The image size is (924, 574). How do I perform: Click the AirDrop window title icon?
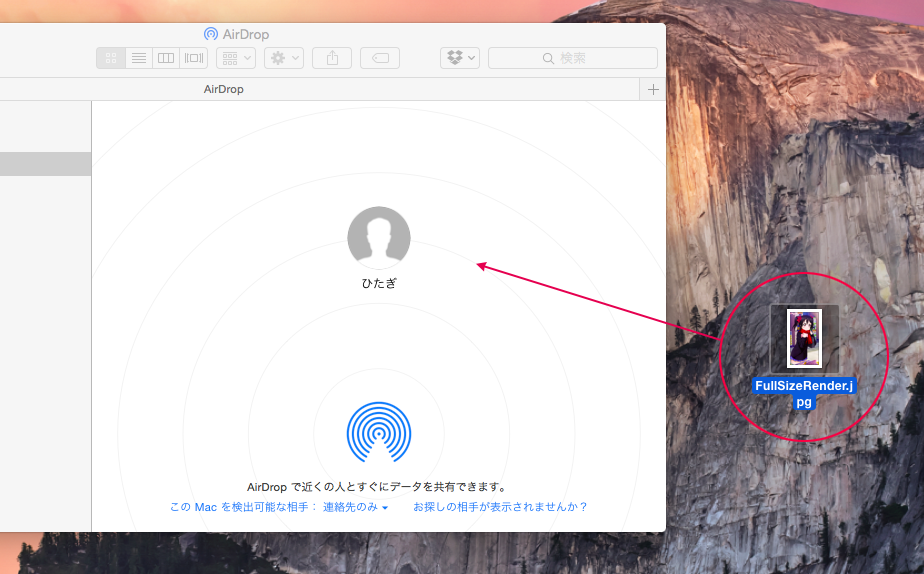pyautogui.click(x=211, y=34)
